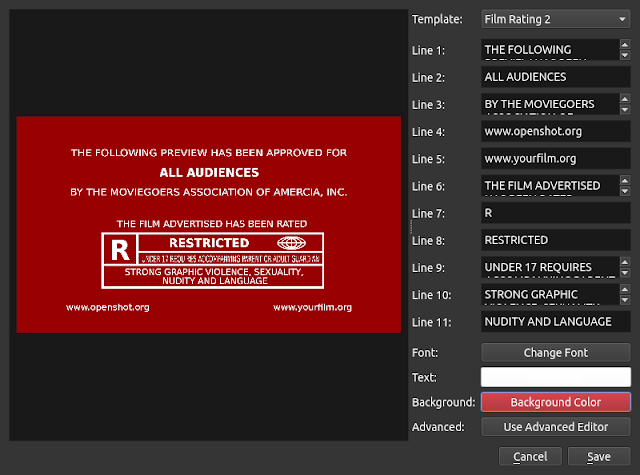Click the Line 8 RESTRICTED field

point(556,240)
